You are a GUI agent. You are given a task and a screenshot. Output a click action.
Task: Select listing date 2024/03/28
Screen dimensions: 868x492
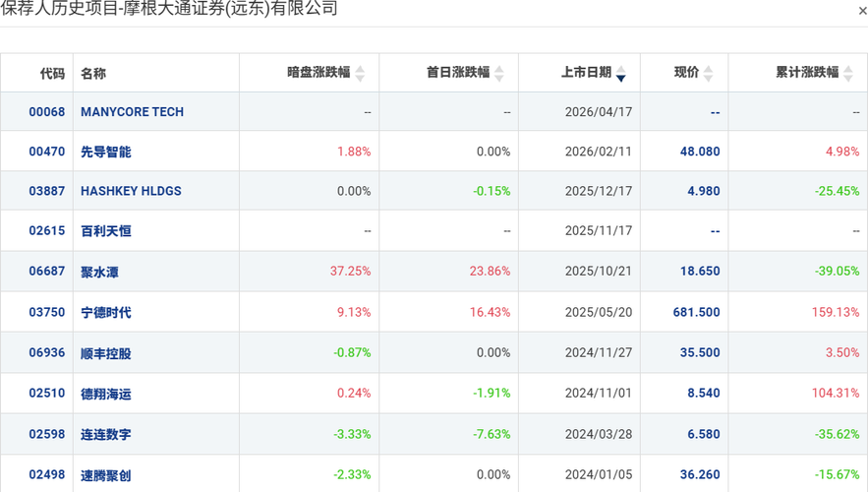click(x=599, y=434)
